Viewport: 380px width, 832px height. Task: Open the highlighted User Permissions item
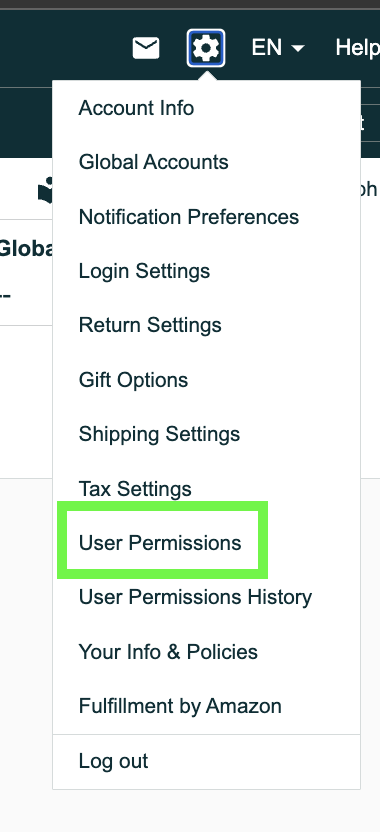point(160,543)
